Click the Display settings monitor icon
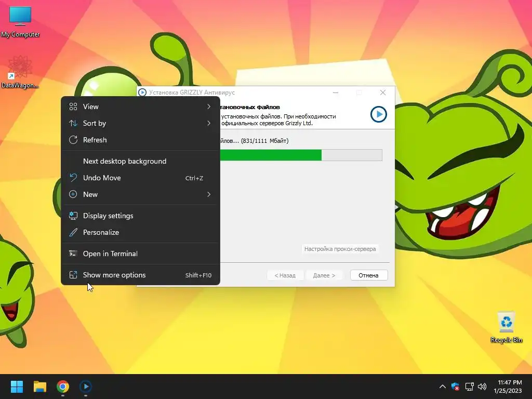Viewport: 532px width, 399px height. [73, 216]
